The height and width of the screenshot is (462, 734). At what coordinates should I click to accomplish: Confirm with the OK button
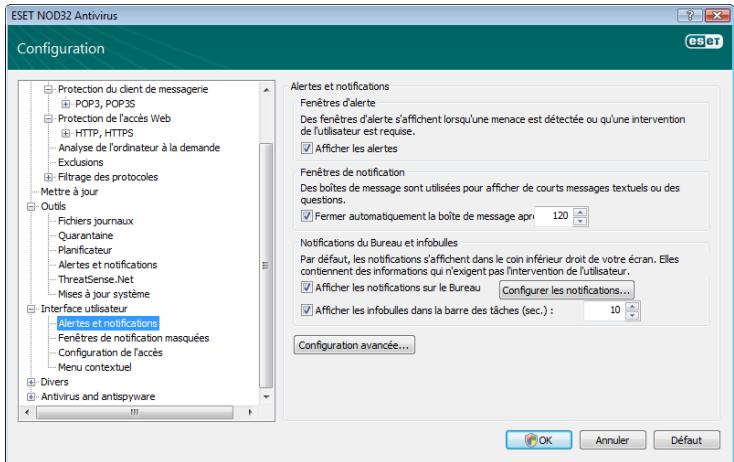[x=539, y=440]
